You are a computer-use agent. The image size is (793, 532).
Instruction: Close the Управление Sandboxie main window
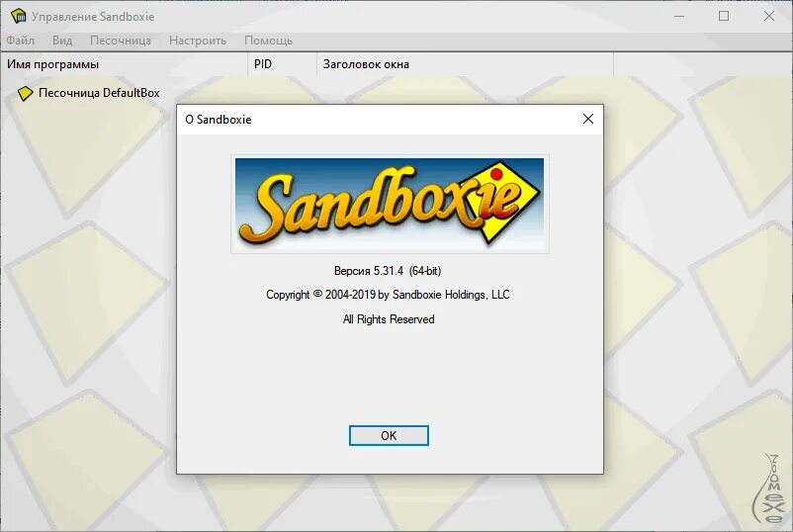click(768, 16)
